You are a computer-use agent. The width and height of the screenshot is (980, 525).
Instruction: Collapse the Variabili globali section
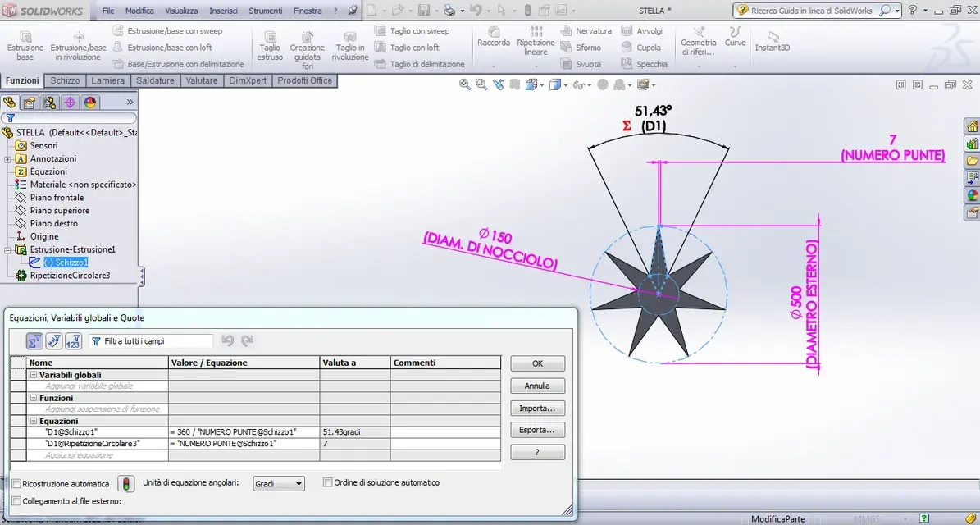pyautogui.click(x=34, y=375)
